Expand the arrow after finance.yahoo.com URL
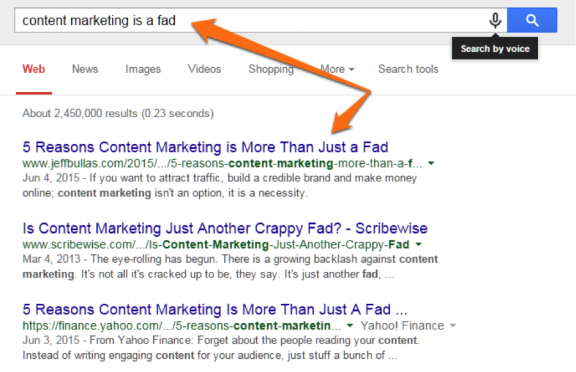Screen dimensions: 576x372 click(350, 325)
